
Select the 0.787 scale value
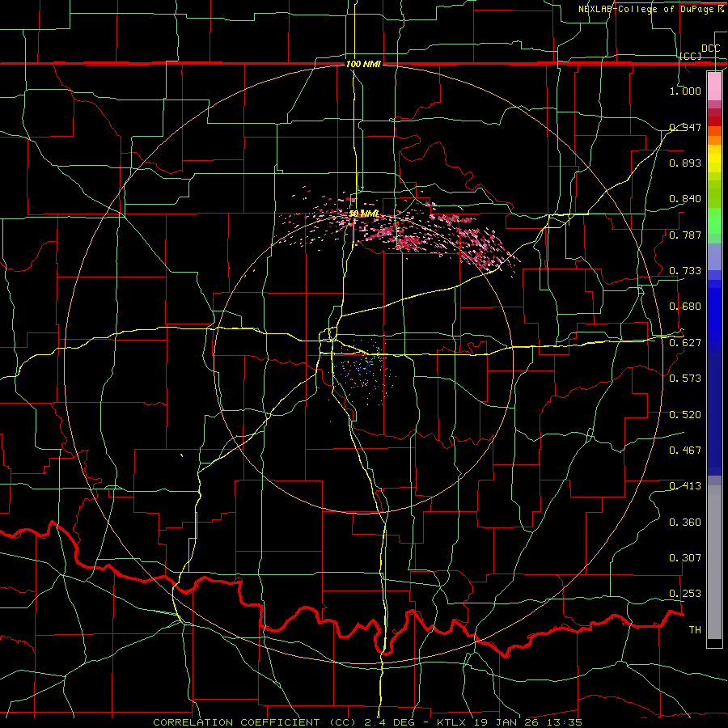(x=685, y=235)
